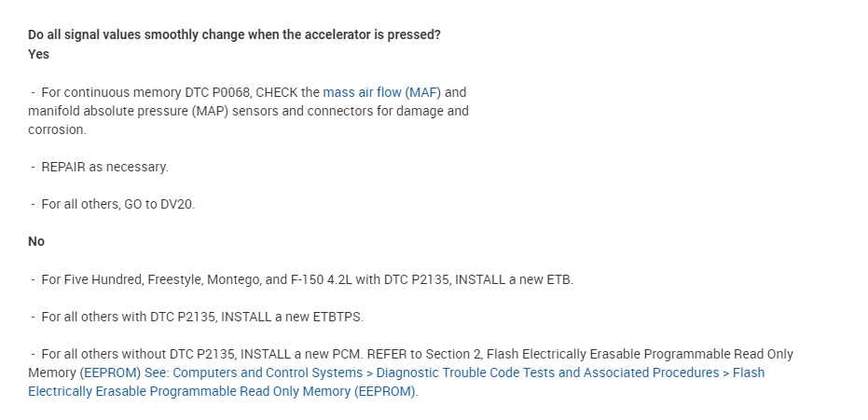Click the bold Yes answer heading
Screen dimensions: 868x420
pos(38,54)
